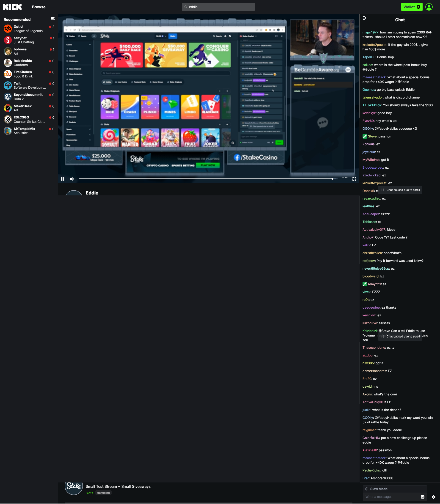Open the MakerDeck avatar icon
The height and width of the screenshot is (504, 440).
tap(8, 108)
